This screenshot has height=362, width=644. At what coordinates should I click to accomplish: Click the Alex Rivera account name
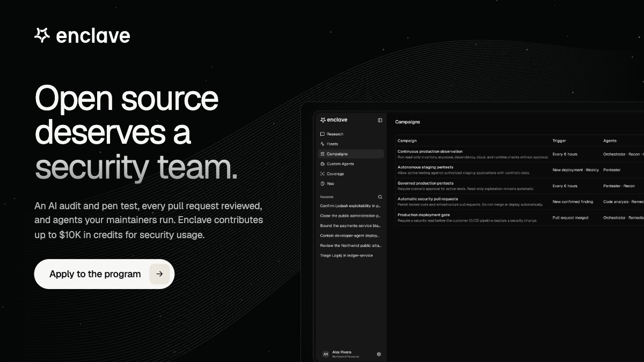point(341,352)
